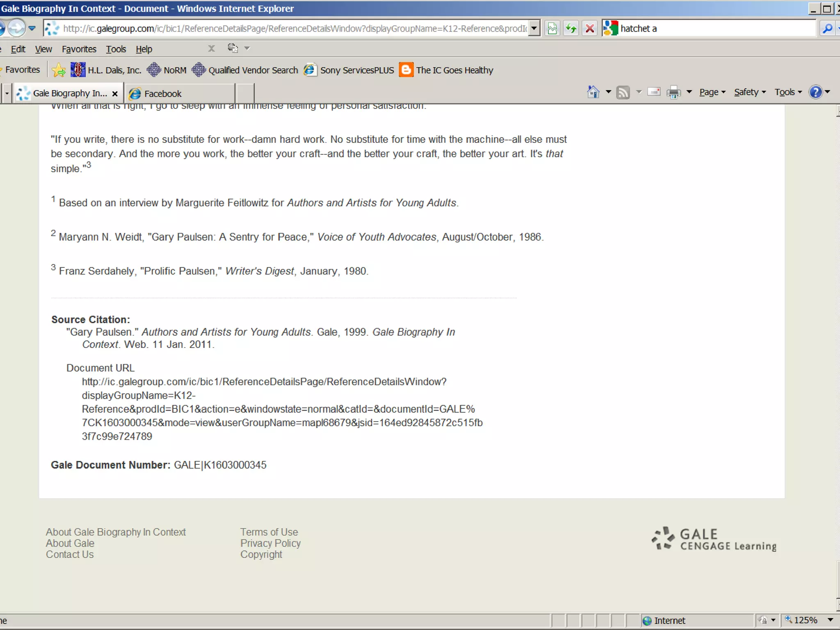This screenshot has height=630, width=840.
Task: Click the Print printer icon
Action: [x=673, y=92]
